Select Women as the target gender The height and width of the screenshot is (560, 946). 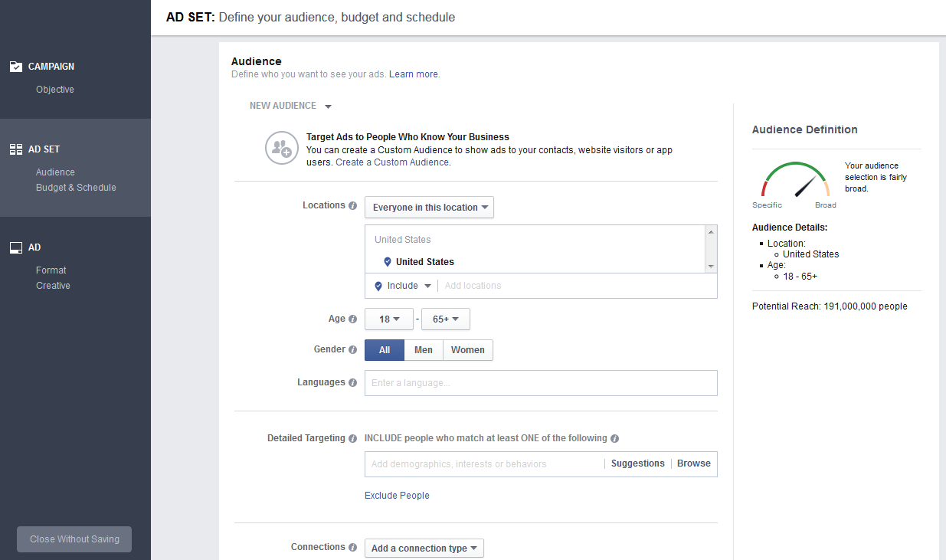(467, 350)
